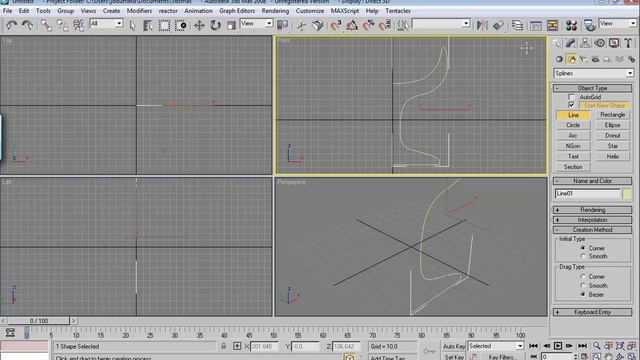Toggle the selection lock icon

click(x=223, y=346)
